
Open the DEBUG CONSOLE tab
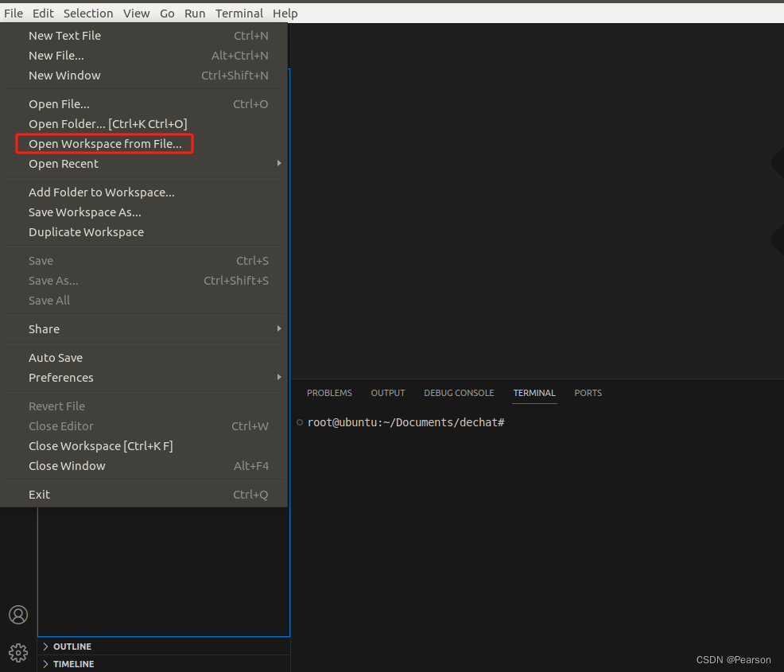point(459,392)
